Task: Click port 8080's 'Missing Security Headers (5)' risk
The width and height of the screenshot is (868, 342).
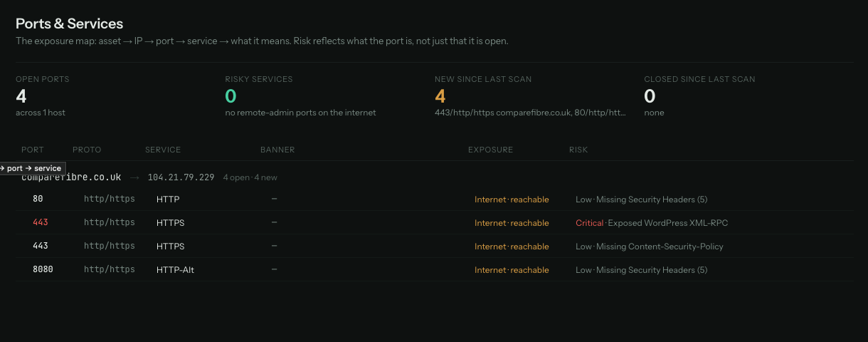Action: (x=652, y=270)
